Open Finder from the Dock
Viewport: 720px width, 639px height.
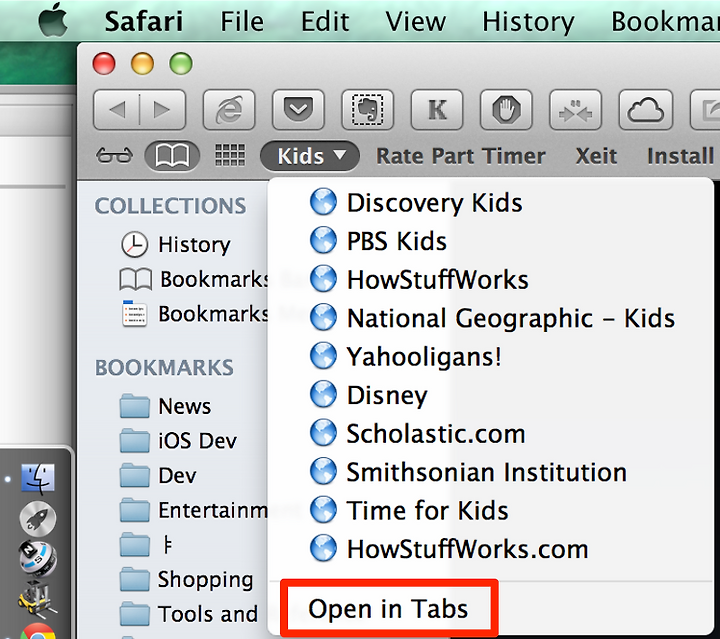[x=38, y=479]
